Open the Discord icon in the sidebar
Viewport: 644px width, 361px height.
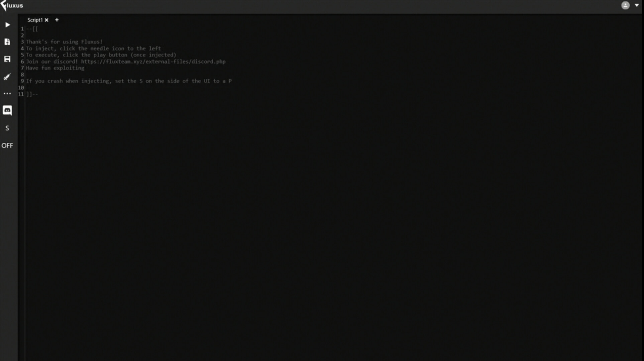point(7,110)
